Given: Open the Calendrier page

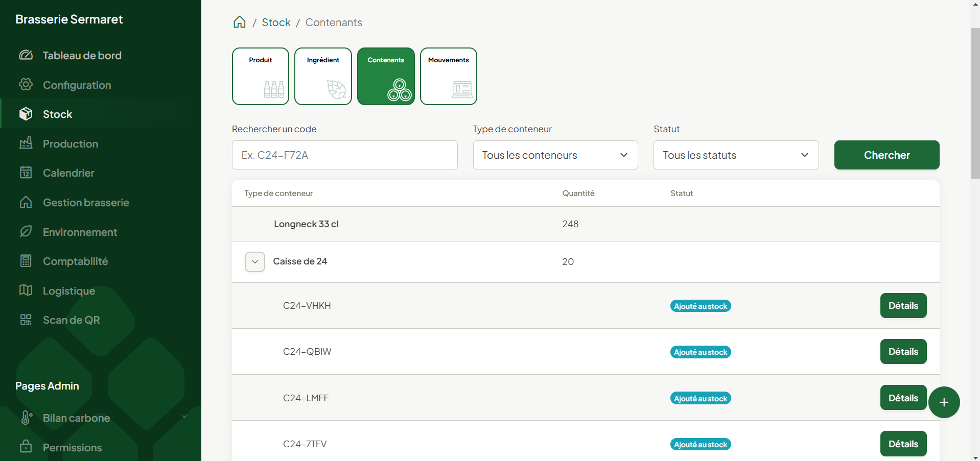Looking at the screenshot, I should tap(68, 173).
